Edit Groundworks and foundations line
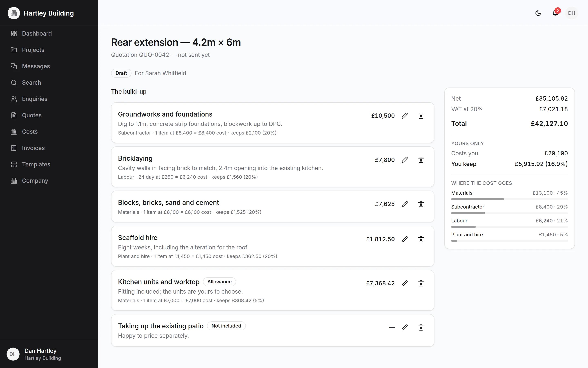Screen dimensions: 588x368 [404, 116]
